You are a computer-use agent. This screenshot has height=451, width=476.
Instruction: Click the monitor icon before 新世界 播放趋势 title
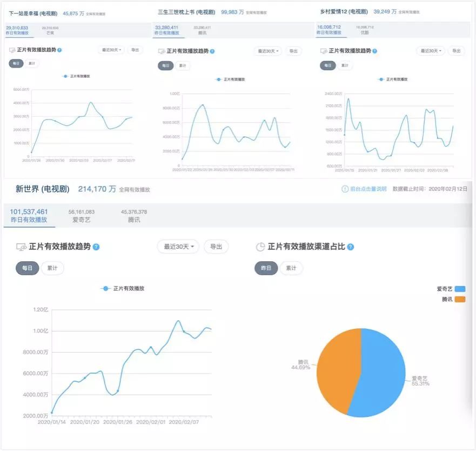click(x=21, y=247)
